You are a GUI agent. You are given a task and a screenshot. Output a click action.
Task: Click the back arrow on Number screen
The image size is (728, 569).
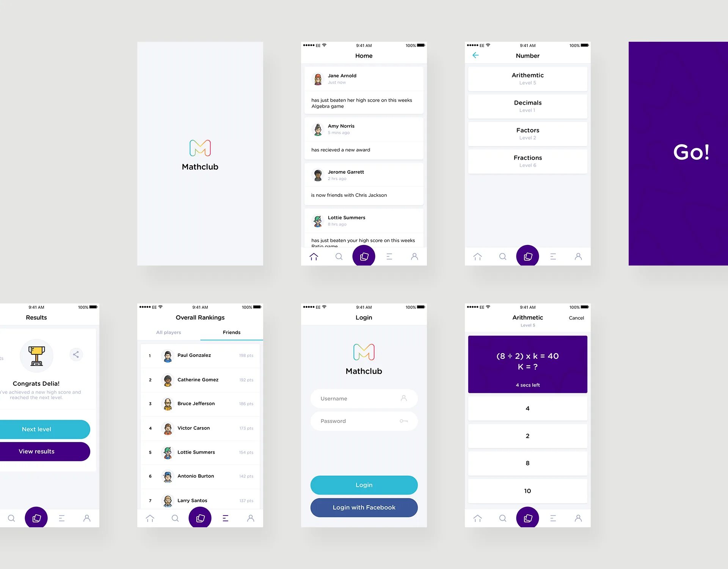[x=476, y=55]
